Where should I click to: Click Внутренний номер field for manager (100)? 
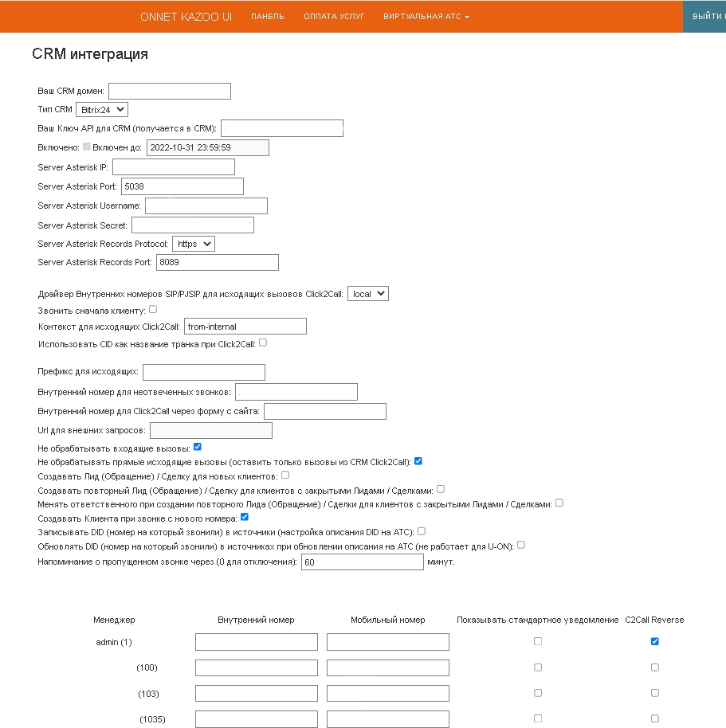(x=257, y=667)
